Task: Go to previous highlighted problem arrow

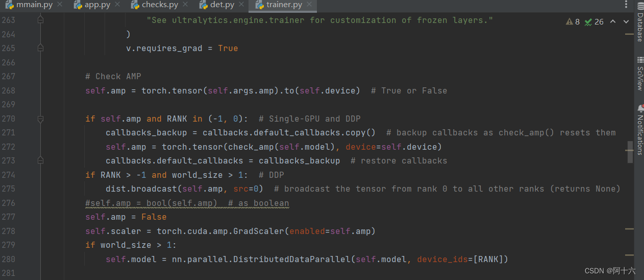Action: coord(613,21)
